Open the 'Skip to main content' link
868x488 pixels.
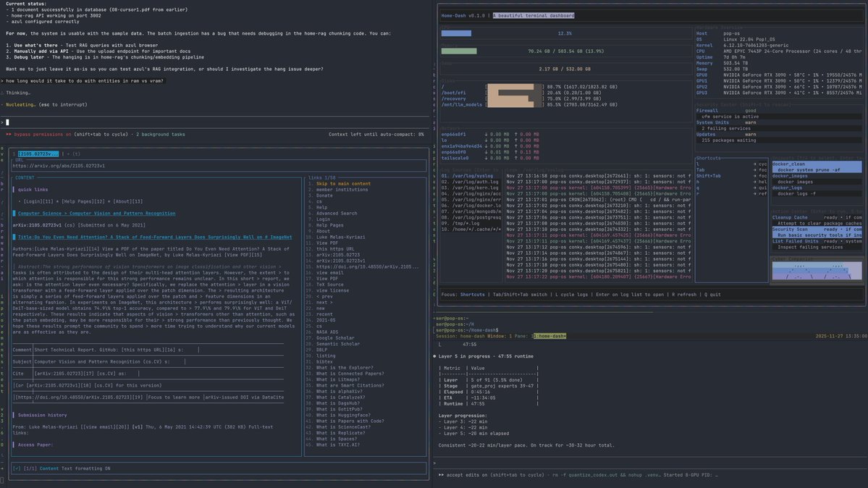tap(343, 183)
